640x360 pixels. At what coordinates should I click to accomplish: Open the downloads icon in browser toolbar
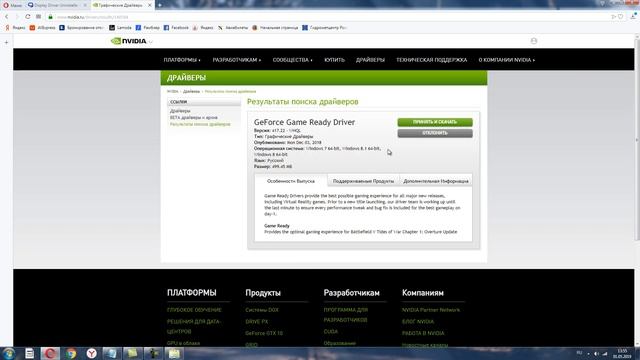click(633, 17)
